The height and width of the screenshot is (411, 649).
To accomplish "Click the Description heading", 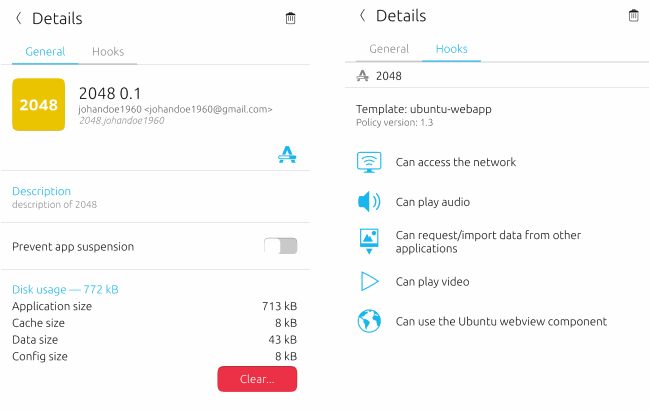I will tap(41, 191).
